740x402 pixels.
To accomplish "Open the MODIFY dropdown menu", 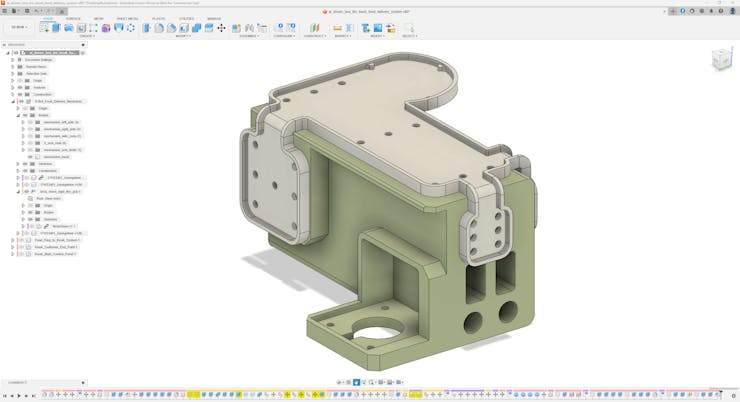I will (183, 36).
